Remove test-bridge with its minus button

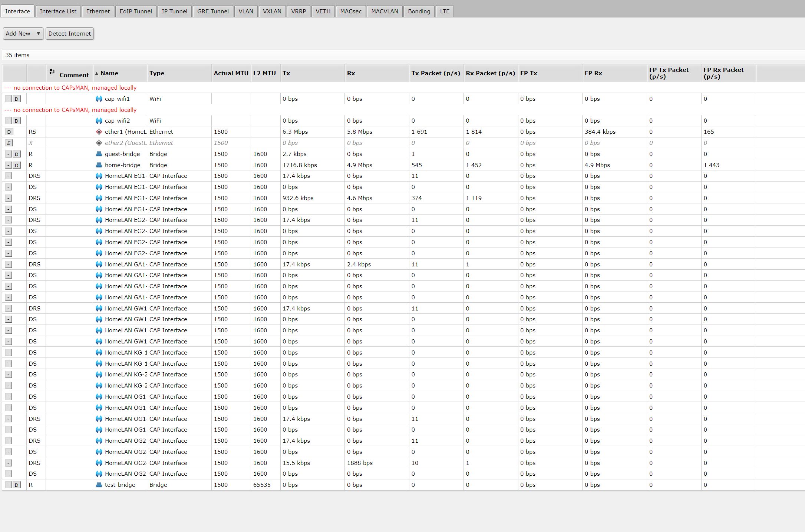click(x=9, y=485)
